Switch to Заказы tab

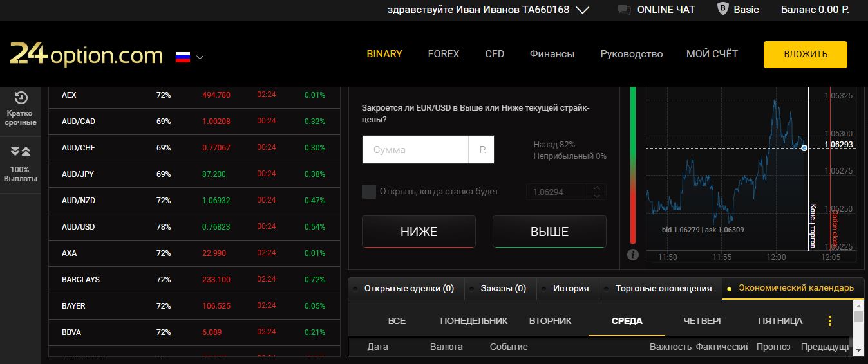(500, 289)
